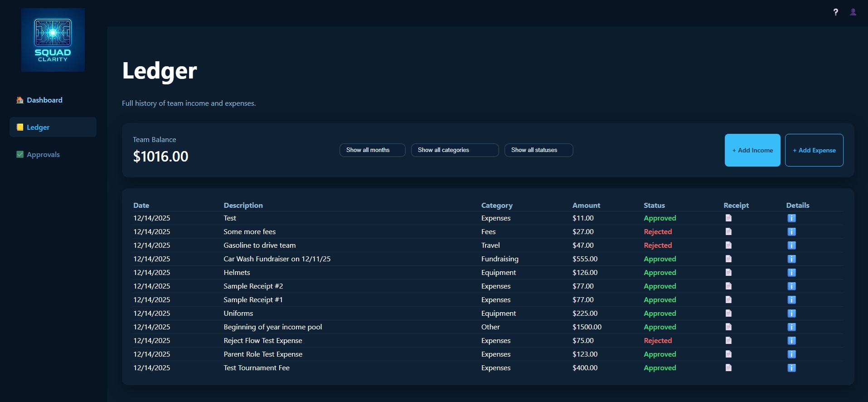The height and width of the screenshot is (402, 868).
Task: View receipt for Beginning of year income pool
Action: [x=728, y=327]
